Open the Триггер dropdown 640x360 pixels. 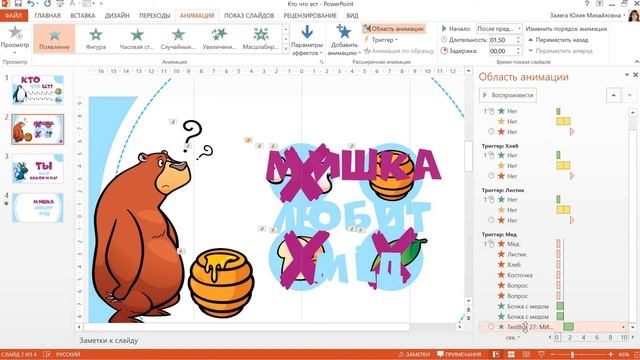380,40
